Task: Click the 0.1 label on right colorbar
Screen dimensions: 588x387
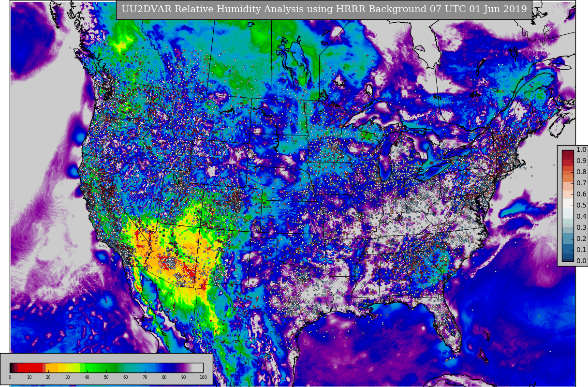Action: 581,250
